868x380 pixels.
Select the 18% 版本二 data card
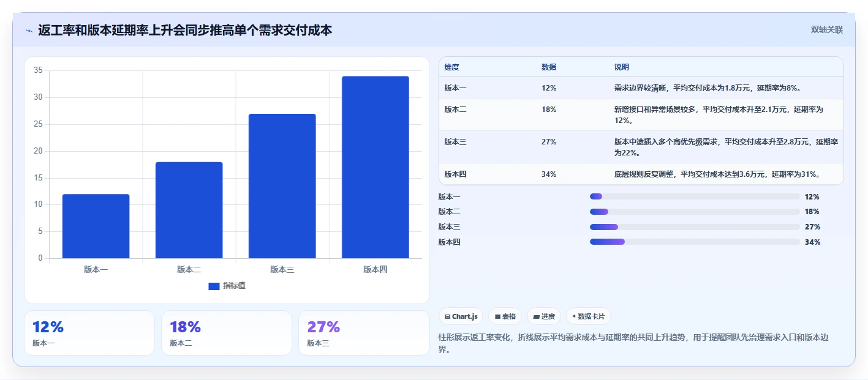click(x=227, y=333)
